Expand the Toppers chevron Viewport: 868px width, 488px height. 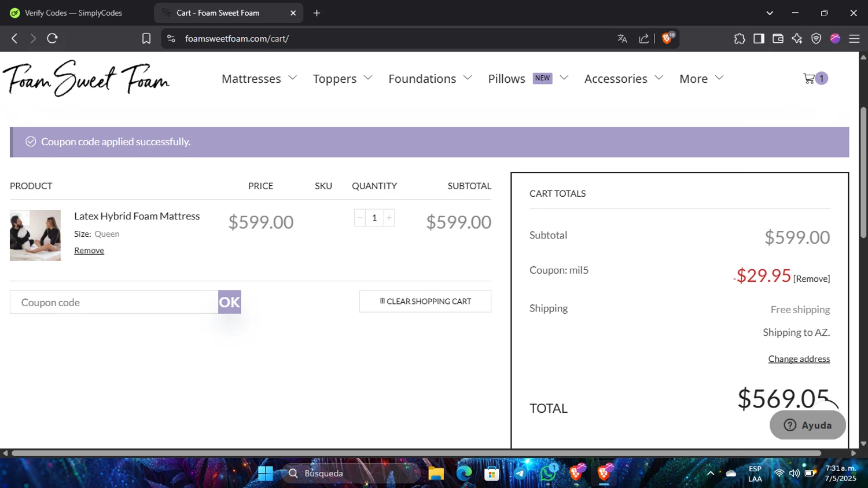click(x=368, y=78)
